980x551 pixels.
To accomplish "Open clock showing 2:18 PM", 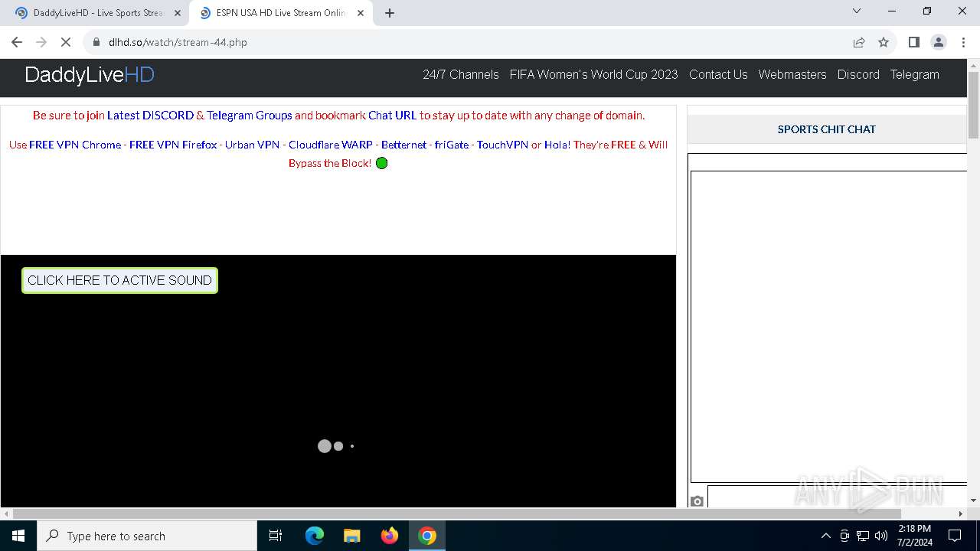I will (x=914, y=536).
